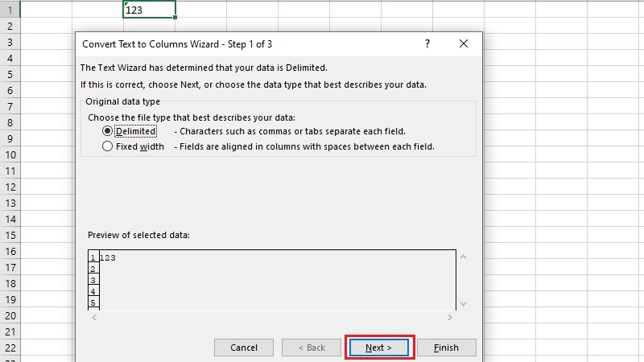
Task: Click the 'Original data type' group label
Action: 123,101
